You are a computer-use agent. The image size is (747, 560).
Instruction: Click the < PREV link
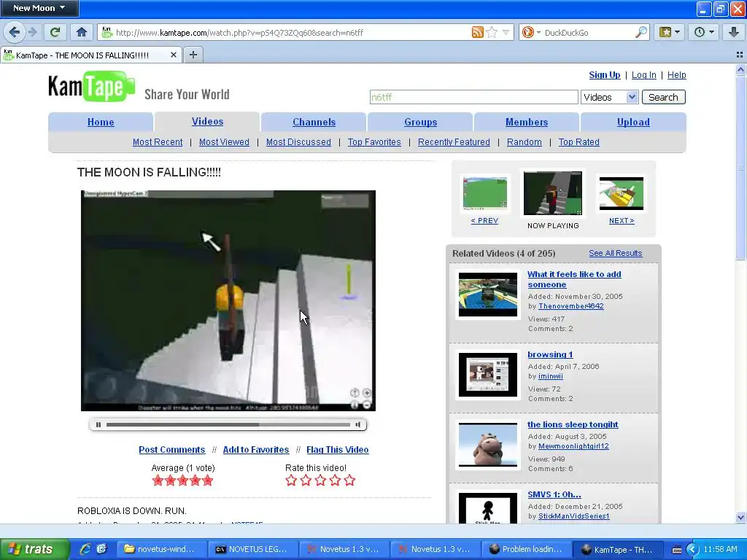pyautogui.click(x=484, y=220)
